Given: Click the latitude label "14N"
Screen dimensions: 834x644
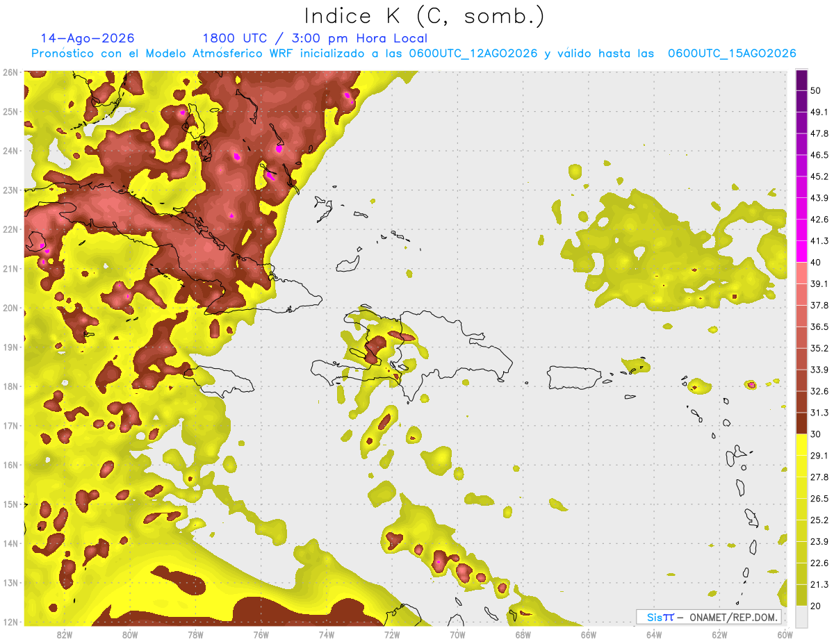Looking at the screenshot, I should click(x=10, y=543).
